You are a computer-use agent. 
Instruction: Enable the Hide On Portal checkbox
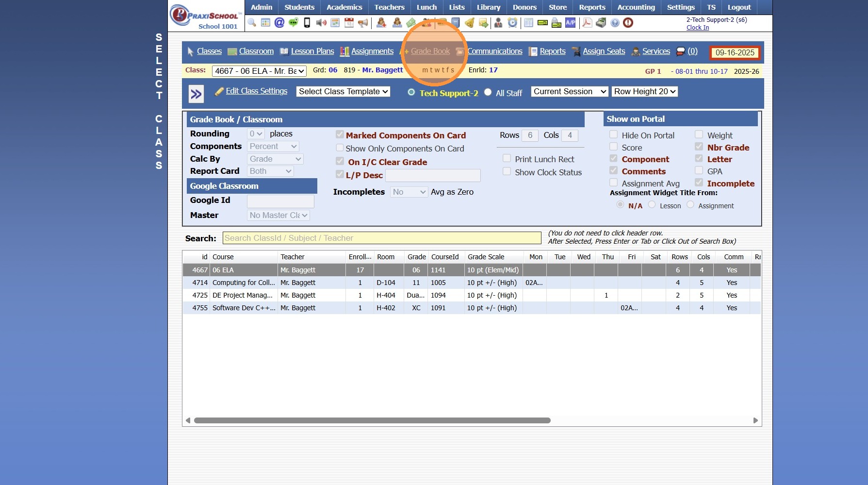point(614,134)
